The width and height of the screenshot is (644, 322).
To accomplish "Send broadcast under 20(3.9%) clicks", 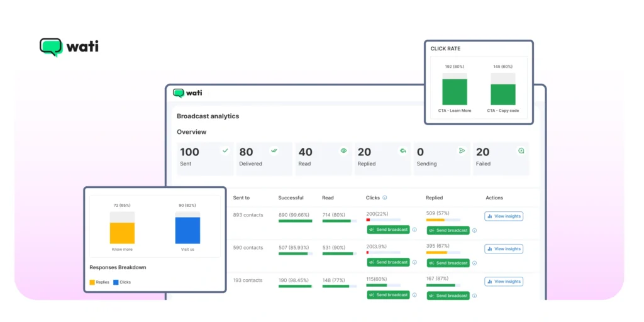I will click(388, 262).
